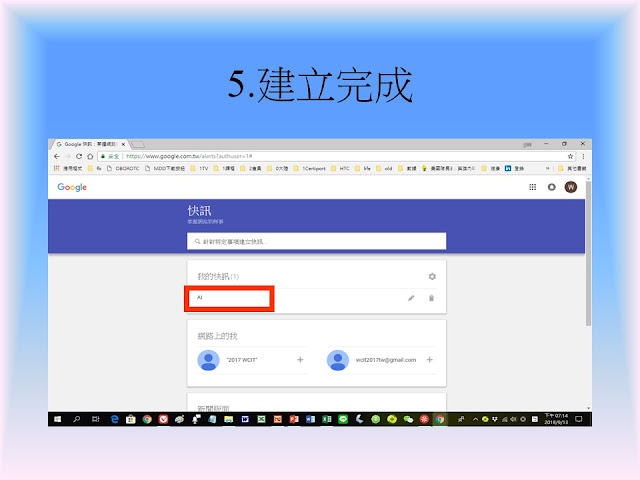Image resolution: width=640 pixels, height=480 pixels.
Task: Open the W account avatar
Action: [571, 187]
